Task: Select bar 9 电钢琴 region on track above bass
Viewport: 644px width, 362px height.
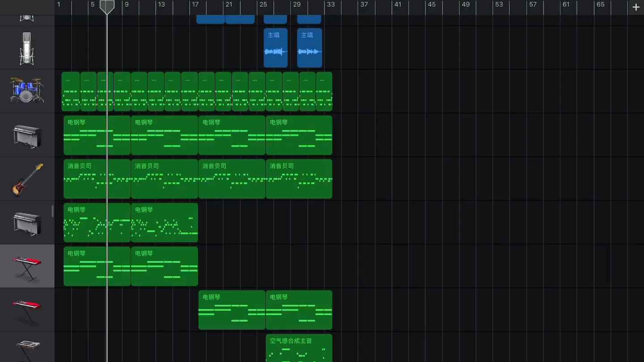Action: click(x=165, y=135)
